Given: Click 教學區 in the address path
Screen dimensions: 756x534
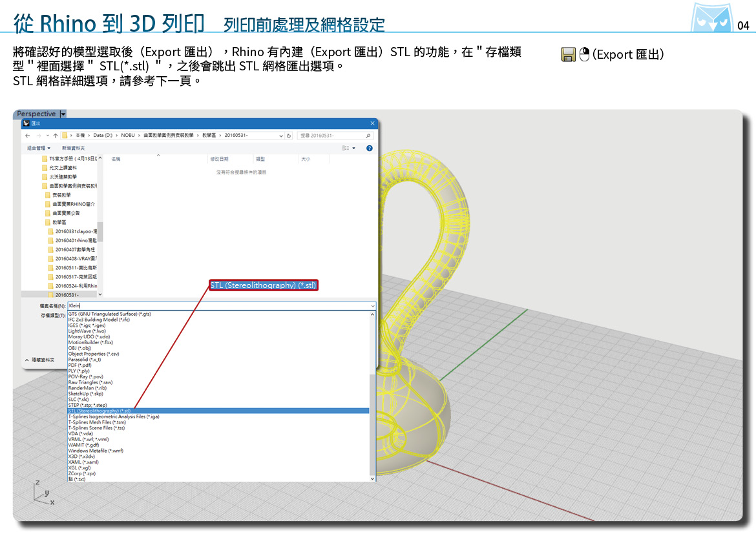Looking at the screenshot, I should tap(209, 136).
